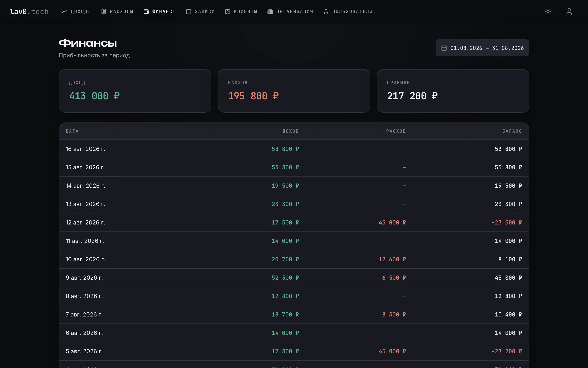
Task: Click the 8 300 ₽ expense value
Action: tap(394, 314)
